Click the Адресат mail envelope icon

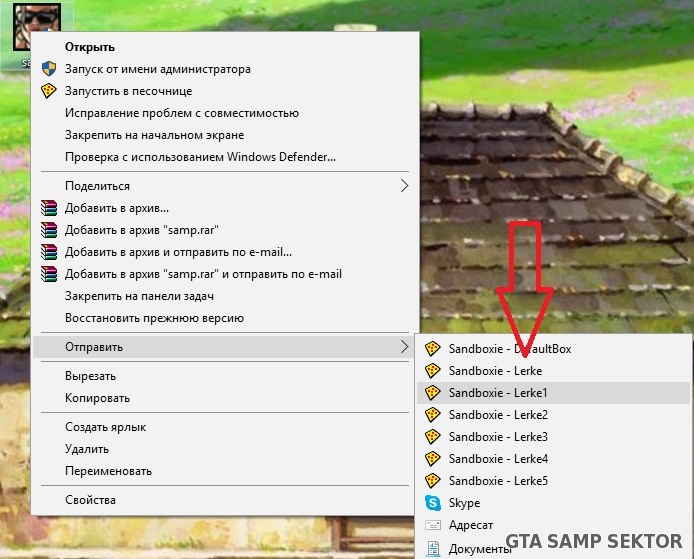click(x=432, y=525)
